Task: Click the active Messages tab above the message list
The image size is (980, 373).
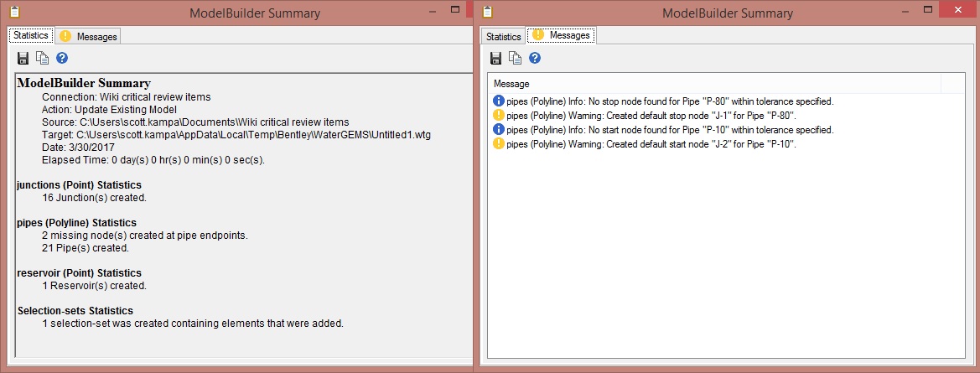Action: [x=563, y=35]
